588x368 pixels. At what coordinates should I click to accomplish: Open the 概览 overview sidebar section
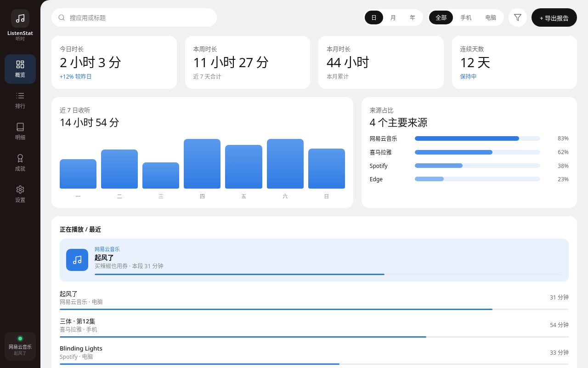[x=20, y=69]
